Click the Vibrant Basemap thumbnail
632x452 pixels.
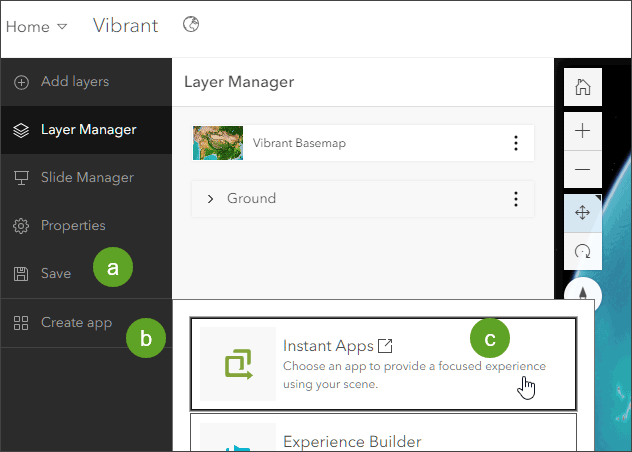[218, 143]
